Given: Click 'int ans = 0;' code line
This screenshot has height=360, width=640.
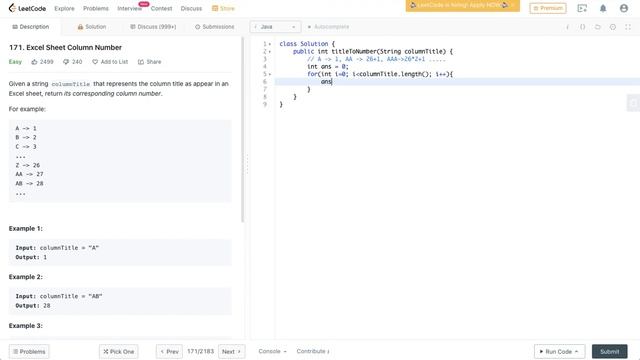Looking at the screenshot, I should point(328,67).
